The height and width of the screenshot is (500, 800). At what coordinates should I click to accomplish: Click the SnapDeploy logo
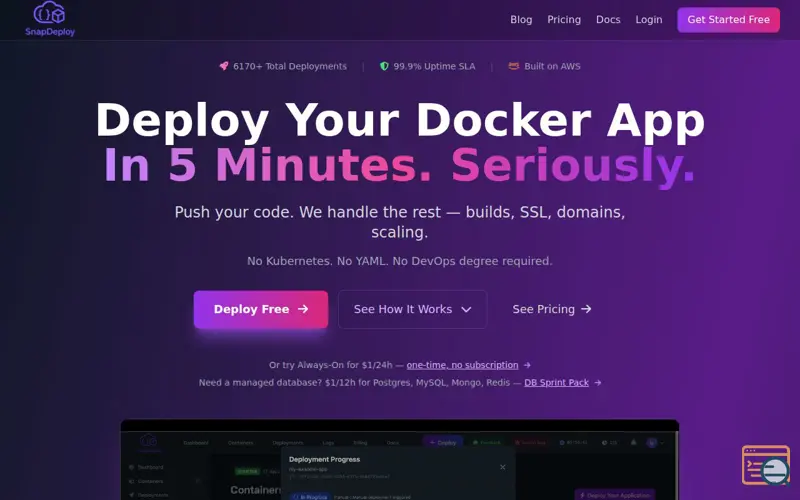[50, 19]
